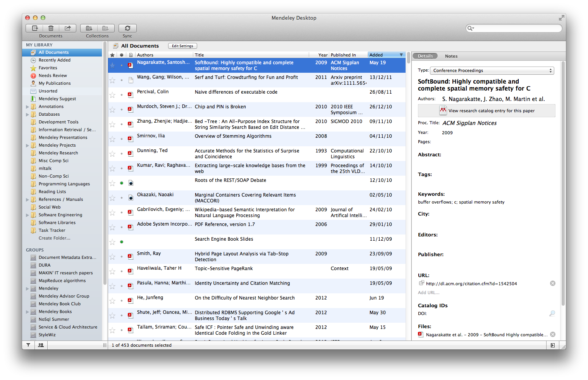588x380 pixels.
Task: Open document icon for Okazaki, Naoaki row
Action: (x=131, y=198)
